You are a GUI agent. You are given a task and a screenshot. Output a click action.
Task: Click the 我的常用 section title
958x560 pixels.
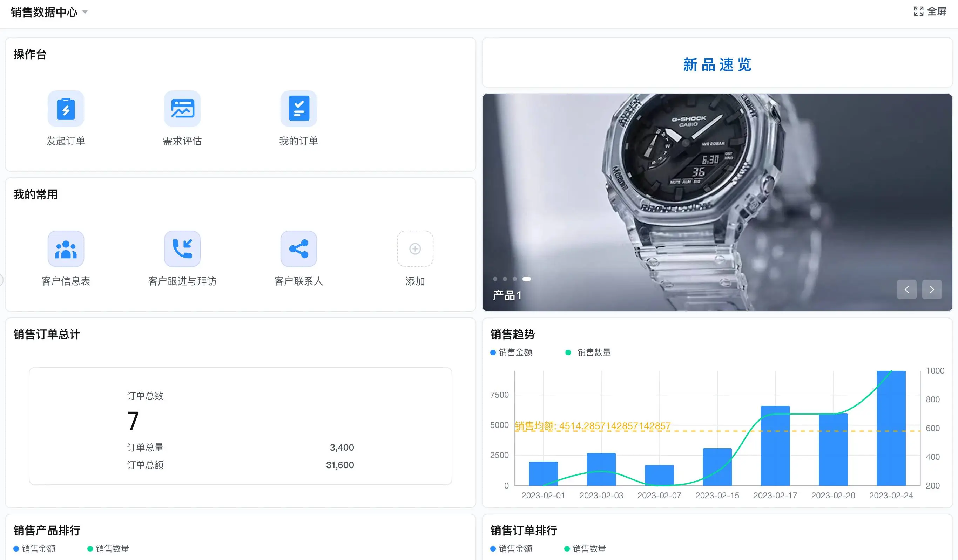35,194
